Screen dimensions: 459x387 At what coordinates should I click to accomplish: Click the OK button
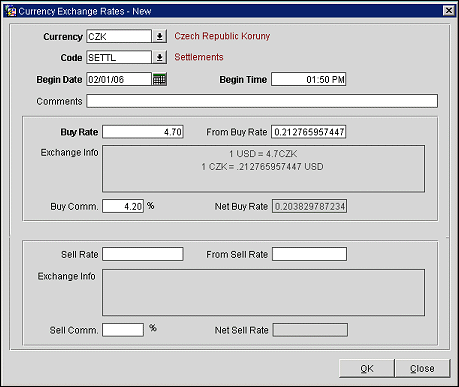click(x=367, y=368)
